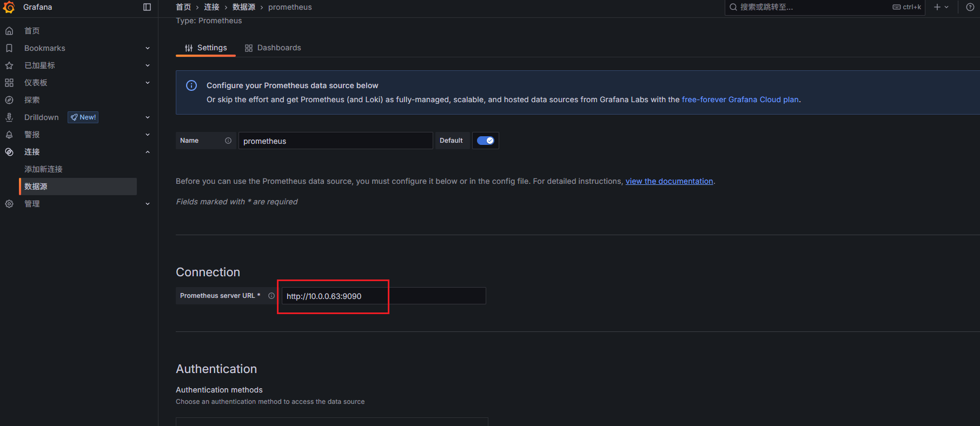Expand the Bookmarks section chevron
980x426 pixels.
tap(148, 48)
